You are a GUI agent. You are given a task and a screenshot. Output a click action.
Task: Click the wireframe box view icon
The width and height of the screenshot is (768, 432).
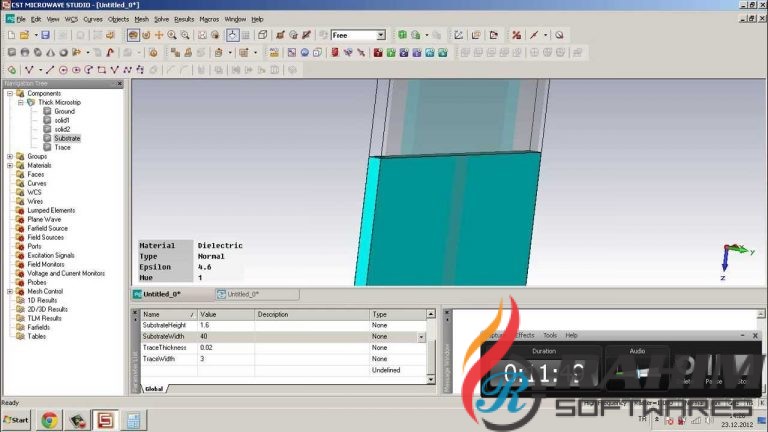tap(263, 35)
